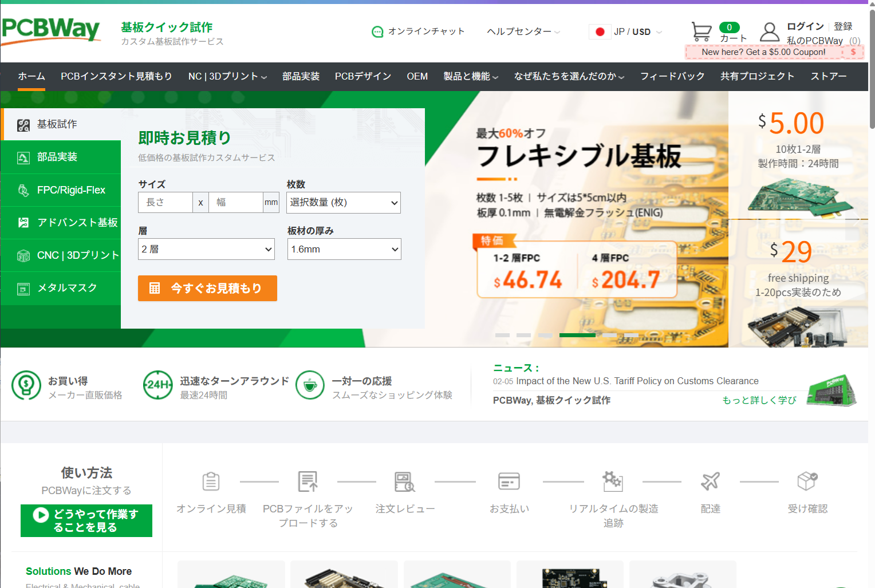Select the active green carousel indicator
This screenshot has height=588, width=875.
(577, 335)
